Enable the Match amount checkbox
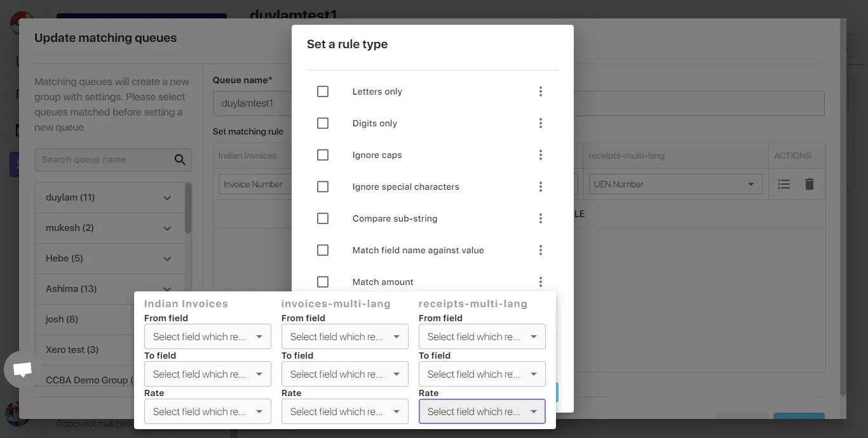 [x=323, y=282]
